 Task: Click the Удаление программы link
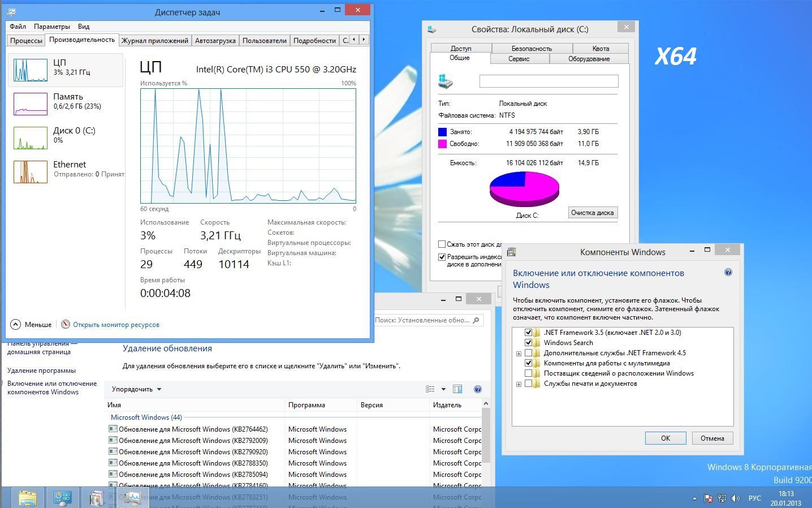41,371
